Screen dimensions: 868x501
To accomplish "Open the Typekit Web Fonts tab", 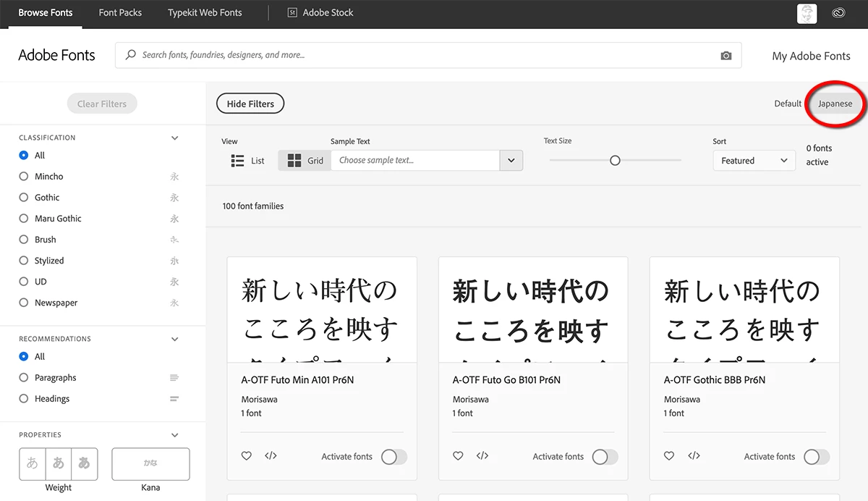I will pos(205,13).
